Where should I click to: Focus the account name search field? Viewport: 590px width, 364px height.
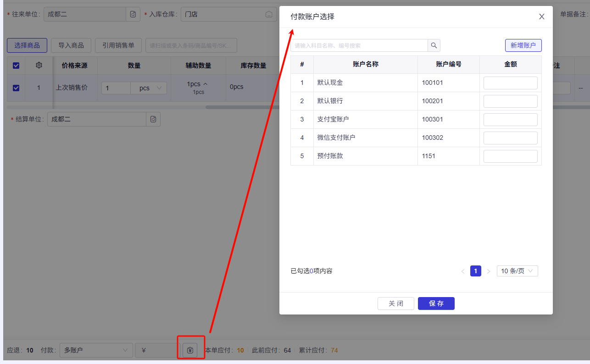click(x=359, y=45)
